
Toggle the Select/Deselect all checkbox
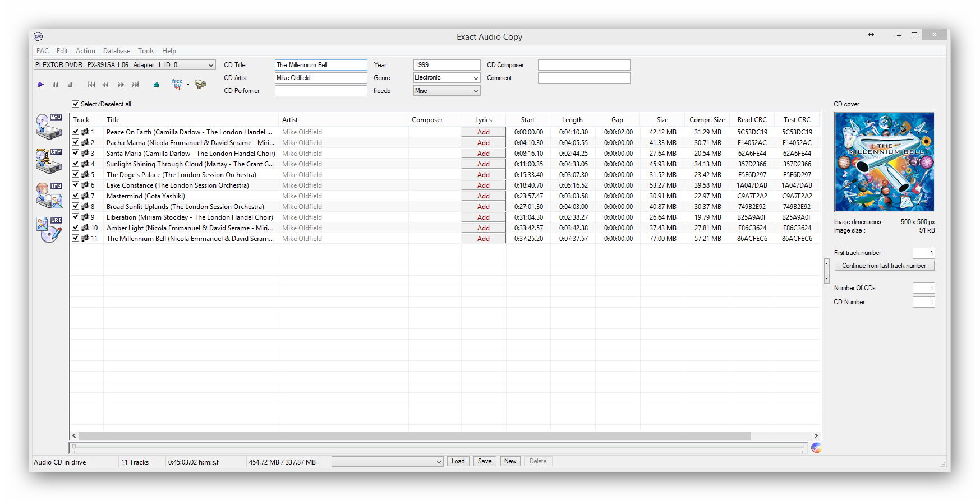click(76, 104)
